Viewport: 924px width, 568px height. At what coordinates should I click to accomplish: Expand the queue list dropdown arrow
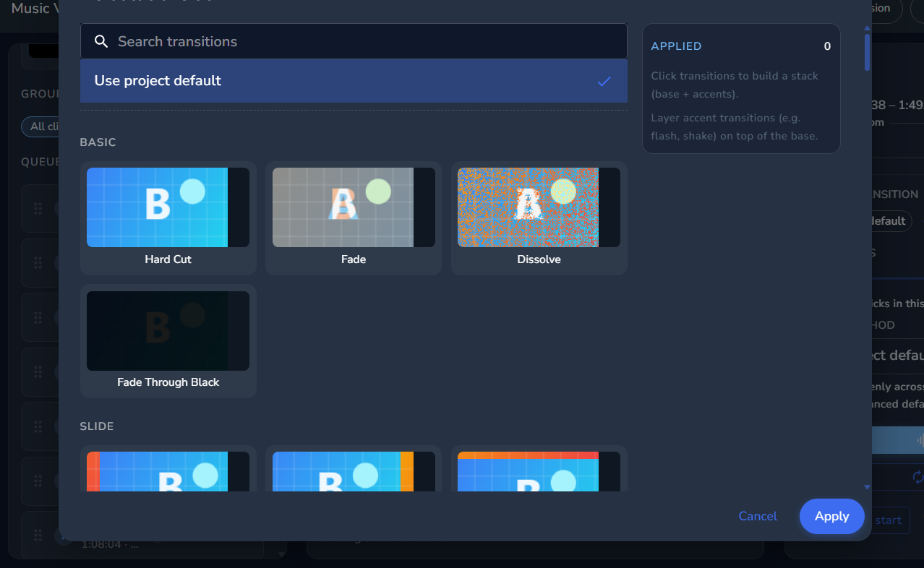point(281,554)
